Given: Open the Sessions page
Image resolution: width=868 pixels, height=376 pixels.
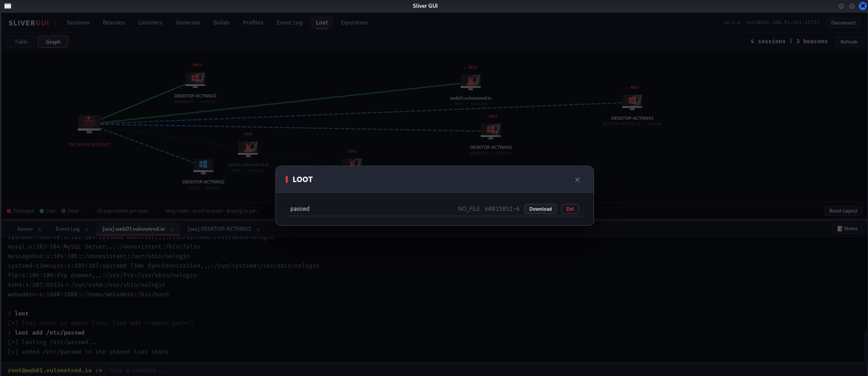Looking at the screenshot, I should 78,23.
